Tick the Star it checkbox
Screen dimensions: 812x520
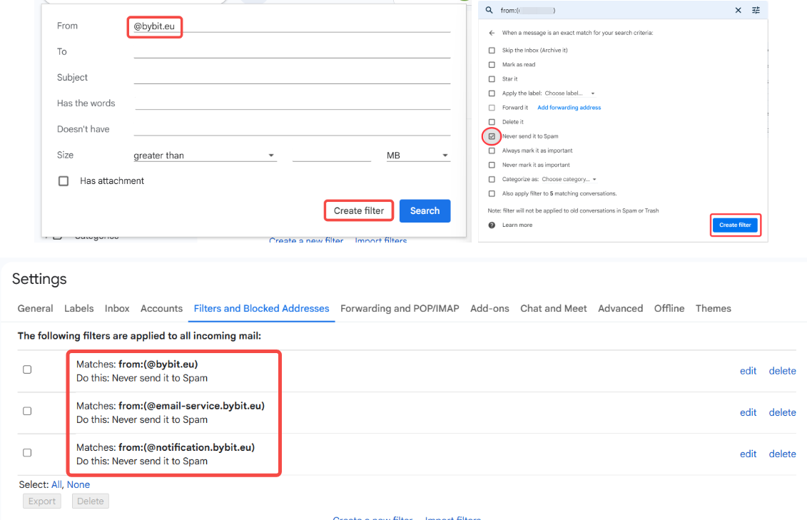(x=492, y=79)
